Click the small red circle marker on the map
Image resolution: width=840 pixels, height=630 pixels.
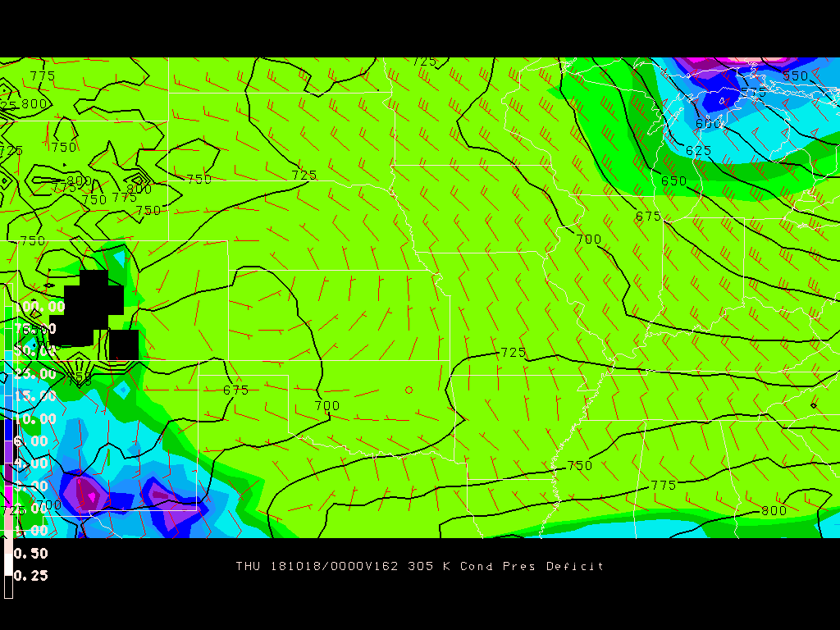[x=409, y=390]
